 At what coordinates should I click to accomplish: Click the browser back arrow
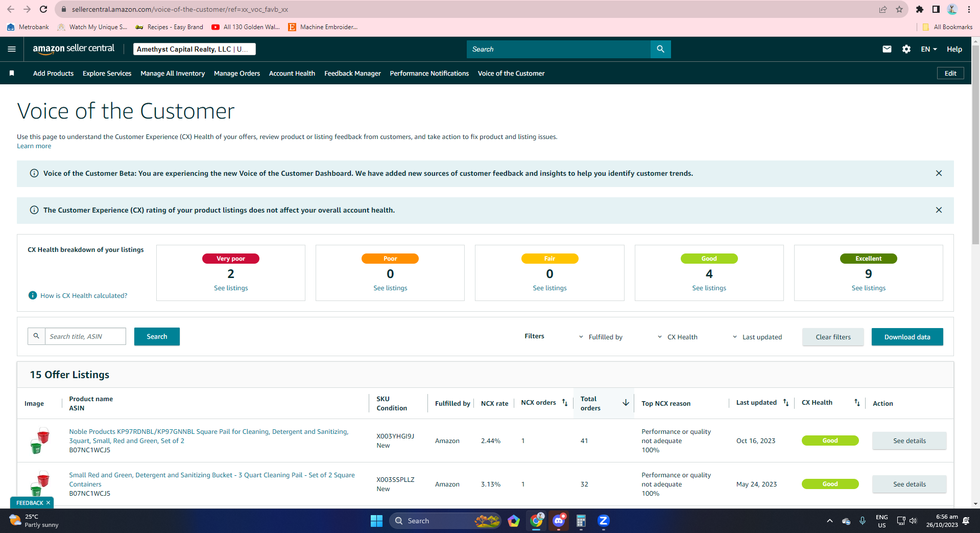(x=11, y=9)
